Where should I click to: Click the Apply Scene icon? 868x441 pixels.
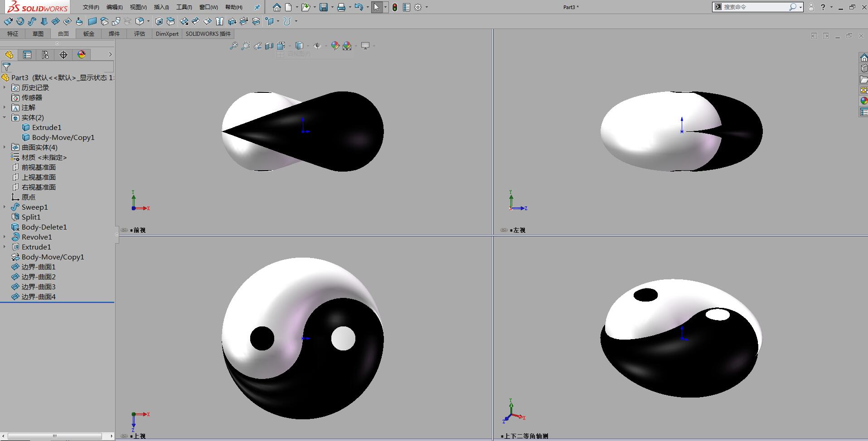click(x=347, y=46)
